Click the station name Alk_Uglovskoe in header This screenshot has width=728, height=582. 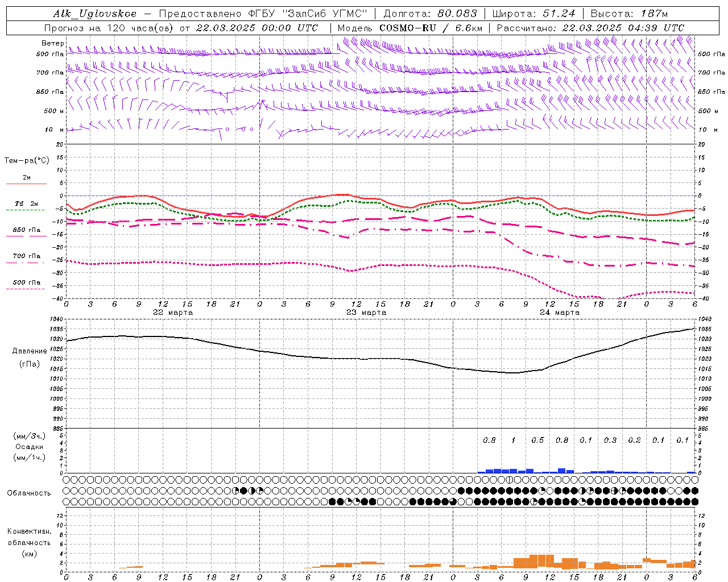coord(95,14)
